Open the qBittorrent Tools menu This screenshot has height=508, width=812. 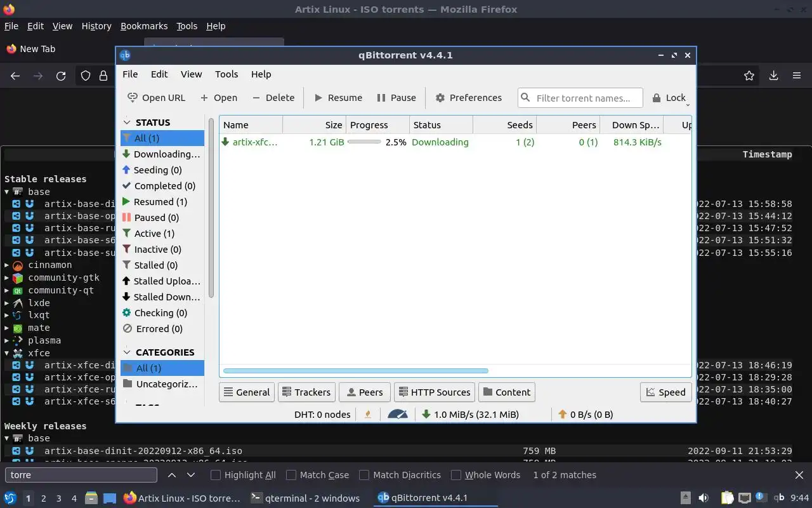click(226, 74)
